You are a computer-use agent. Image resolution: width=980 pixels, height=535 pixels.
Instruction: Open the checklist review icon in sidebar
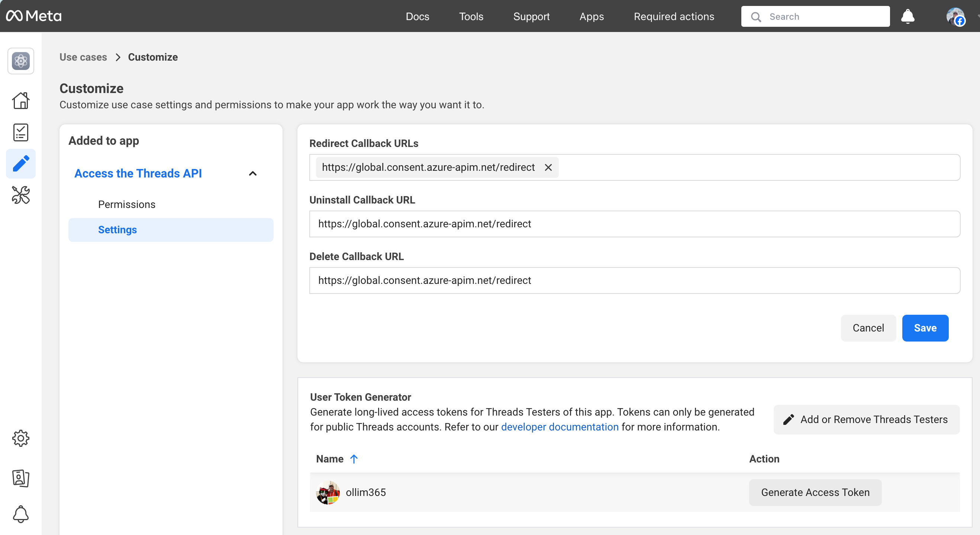20,132
